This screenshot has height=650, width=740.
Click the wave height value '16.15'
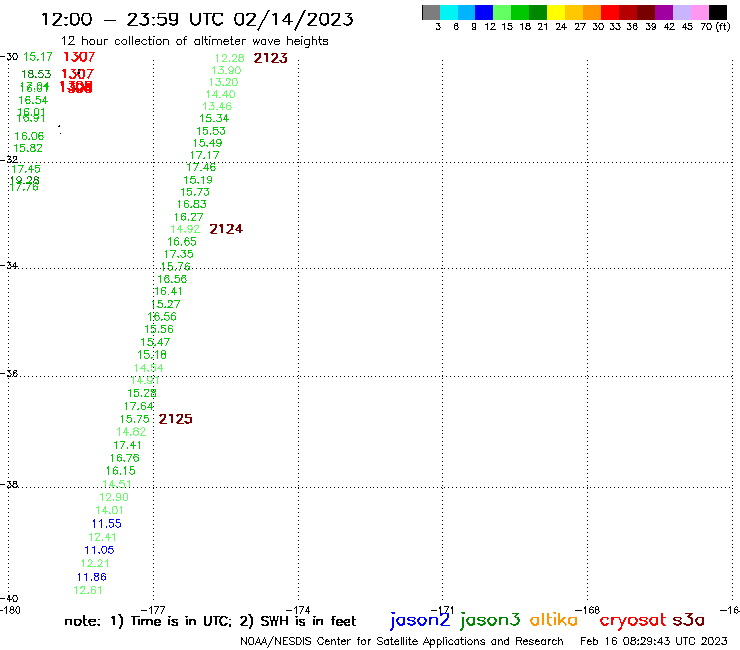coord(120,471)
